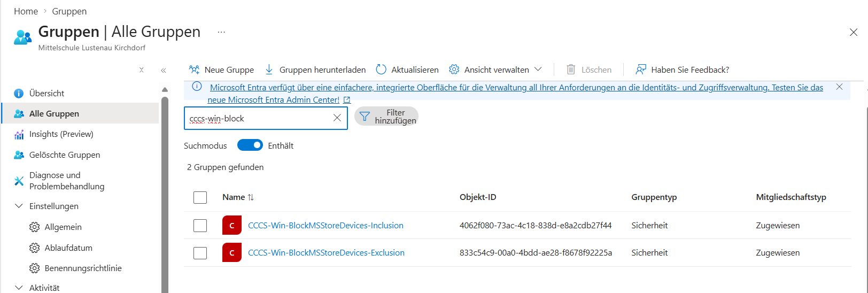The height and width of the screenshot is (293, 868).
Task: Click the Gruppentyp column header
Action: (654, 197)
